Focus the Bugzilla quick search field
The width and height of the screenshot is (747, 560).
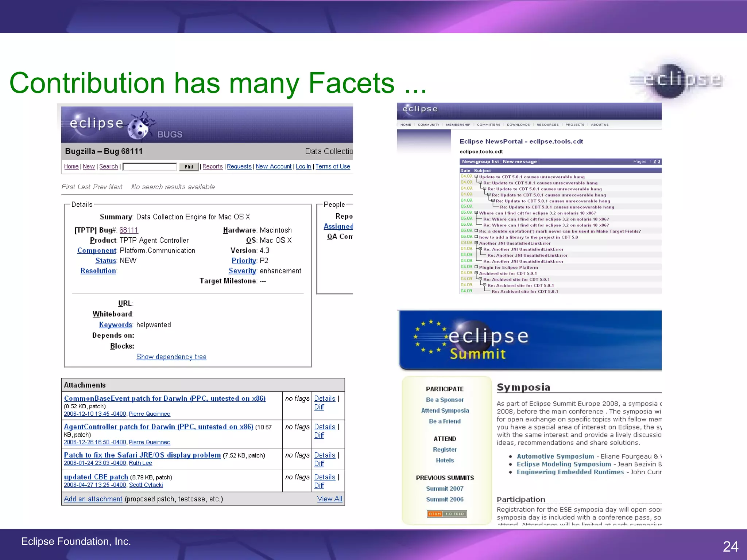click(150, 167)
